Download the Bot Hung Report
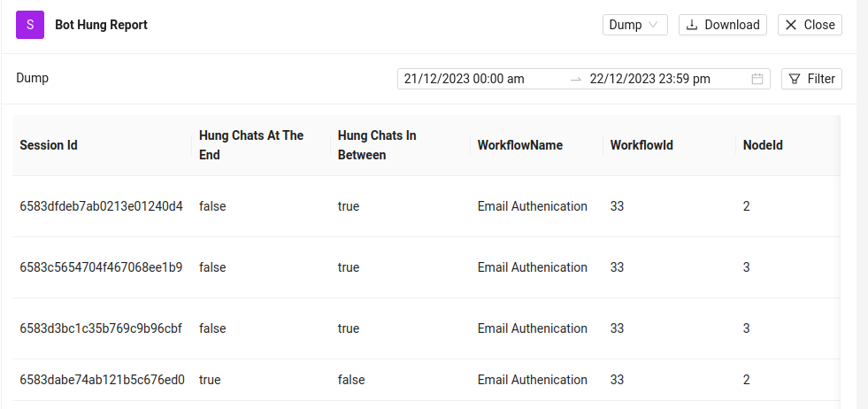868x409 pixels. pyautogui.click(x=723, y=25)
